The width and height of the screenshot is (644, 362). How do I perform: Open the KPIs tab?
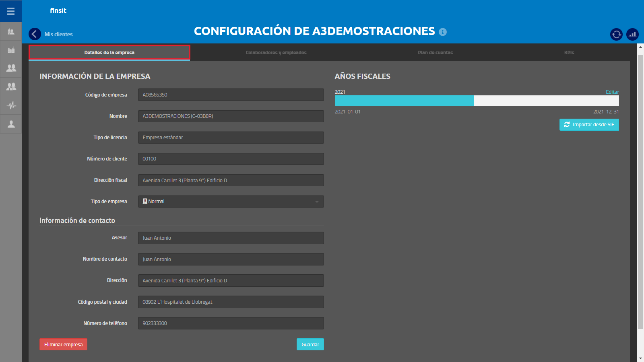pyautogui.click(x=569, y=53)
